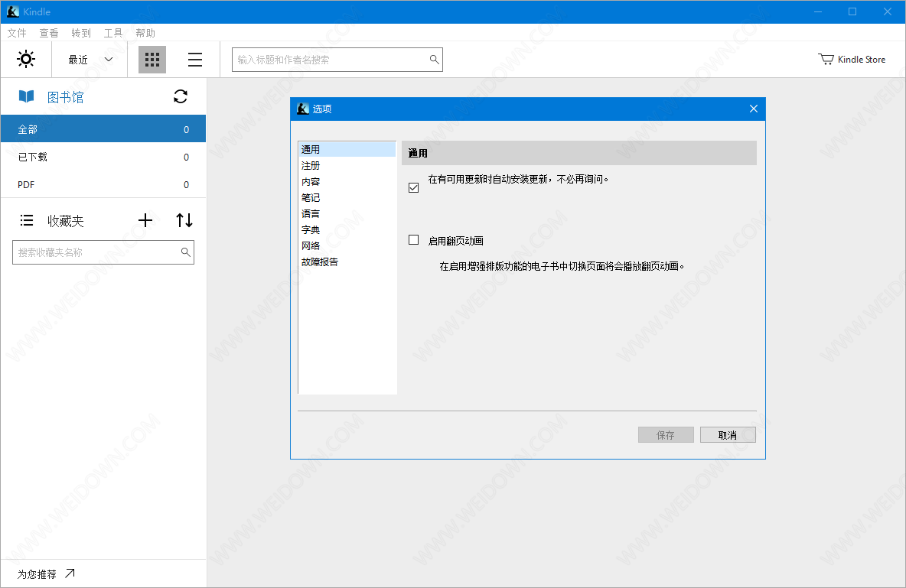Click the sort collections arrows icon

184,220
